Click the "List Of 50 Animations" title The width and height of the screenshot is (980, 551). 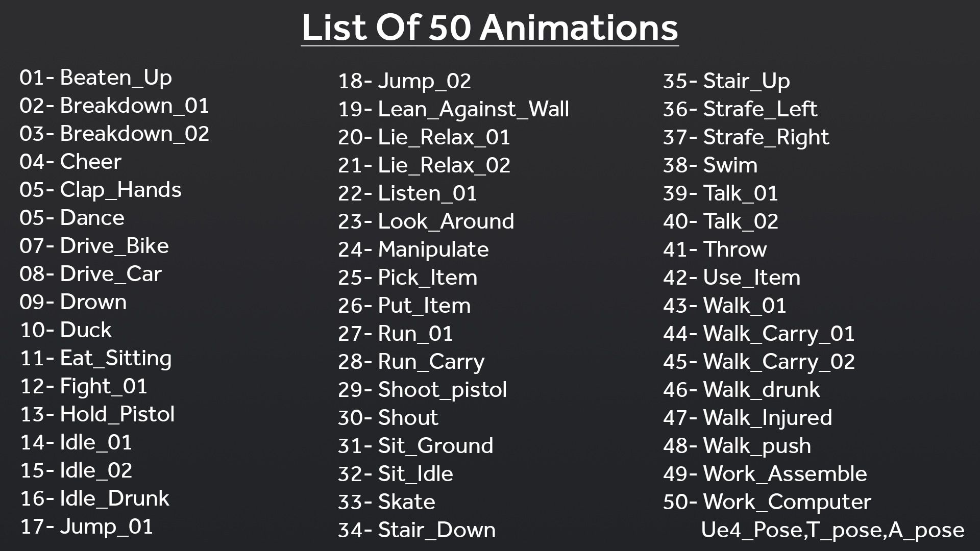pyautogui.click(x=489, y=28)
